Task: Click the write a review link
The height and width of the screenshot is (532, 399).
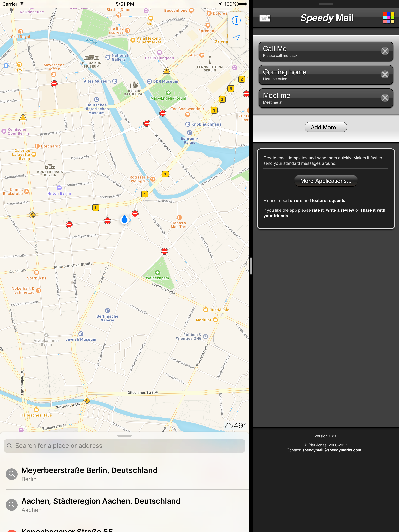Action: 340,210
